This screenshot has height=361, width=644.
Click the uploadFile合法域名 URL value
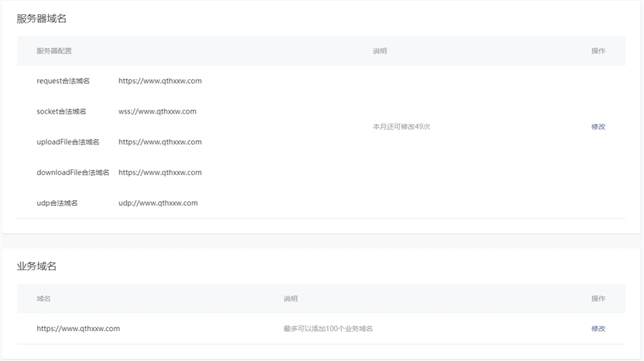click(160, 142)
